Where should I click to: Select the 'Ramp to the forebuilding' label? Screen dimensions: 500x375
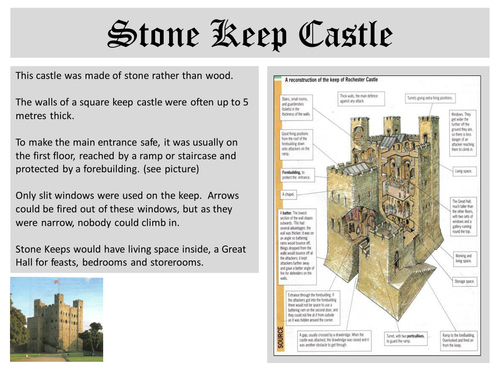[x=458, y=340]
